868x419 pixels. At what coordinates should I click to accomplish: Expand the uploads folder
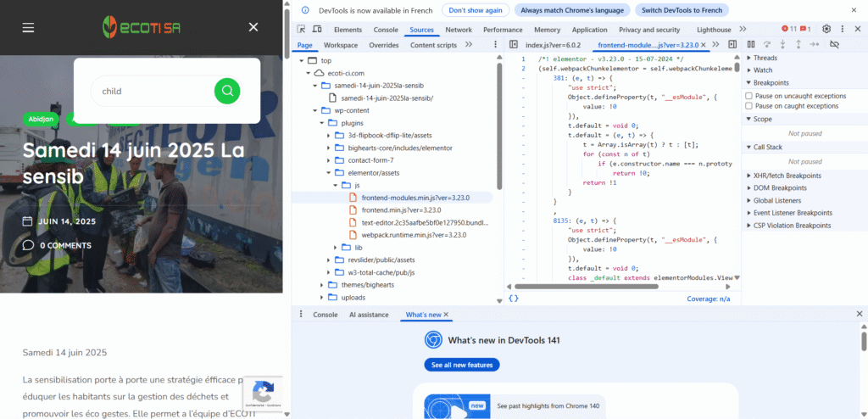point(353,298)
